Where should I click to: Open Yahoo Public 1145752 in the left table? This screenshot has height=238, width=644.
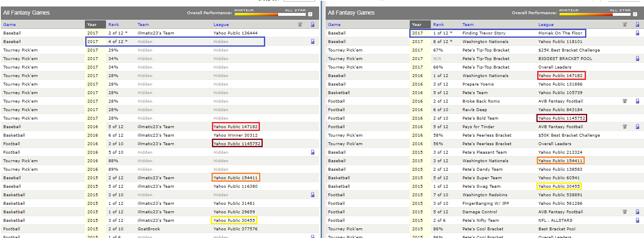(237, 144)
